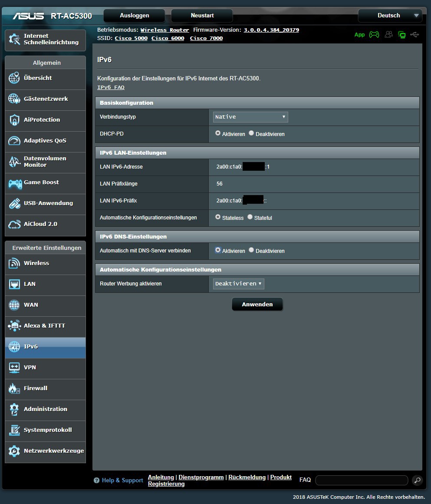Click the AiCloud 2.0 cloud icon
Image resolution: width=431 pixels, height=504 pixels.
coord(14,224)
